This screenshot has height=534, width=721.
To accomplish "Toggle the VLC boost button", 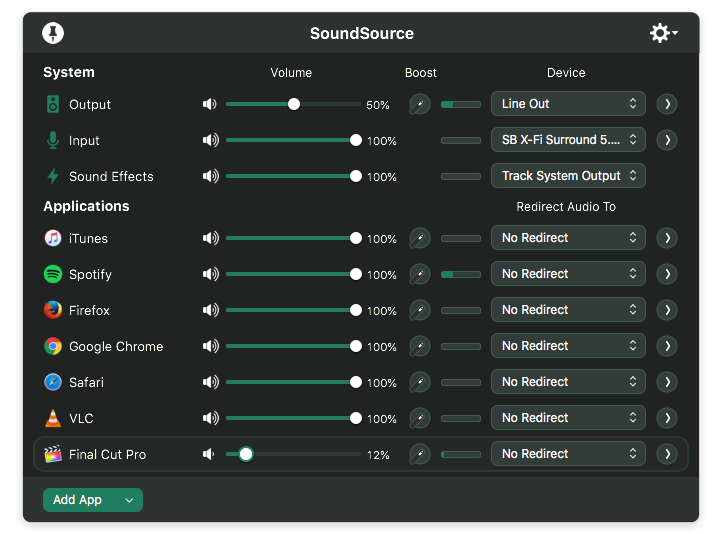I will pyautogui.click(x=420, y=418).
